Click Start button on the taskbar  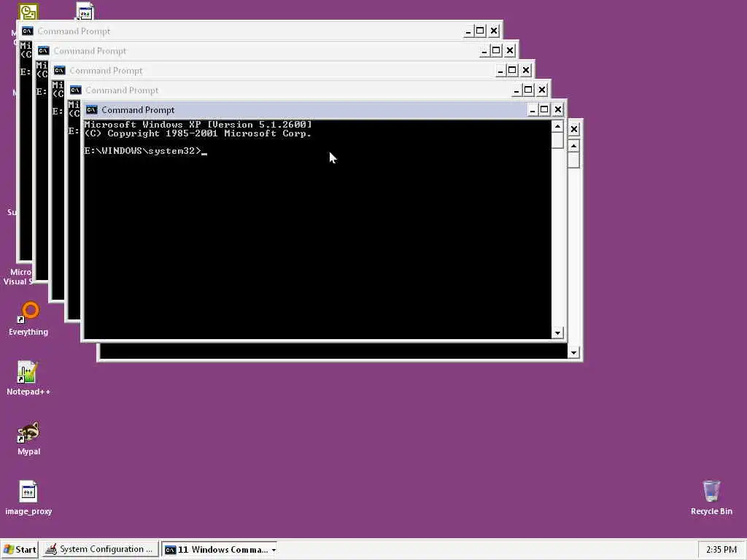click(x=20, y=550)
